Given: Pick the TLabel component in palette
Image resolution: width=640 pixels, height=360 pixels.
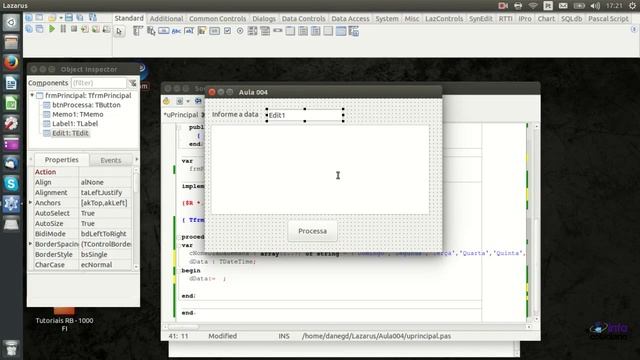Looking at the screenshot, I should pyautogui.click(x=176, y=31).
